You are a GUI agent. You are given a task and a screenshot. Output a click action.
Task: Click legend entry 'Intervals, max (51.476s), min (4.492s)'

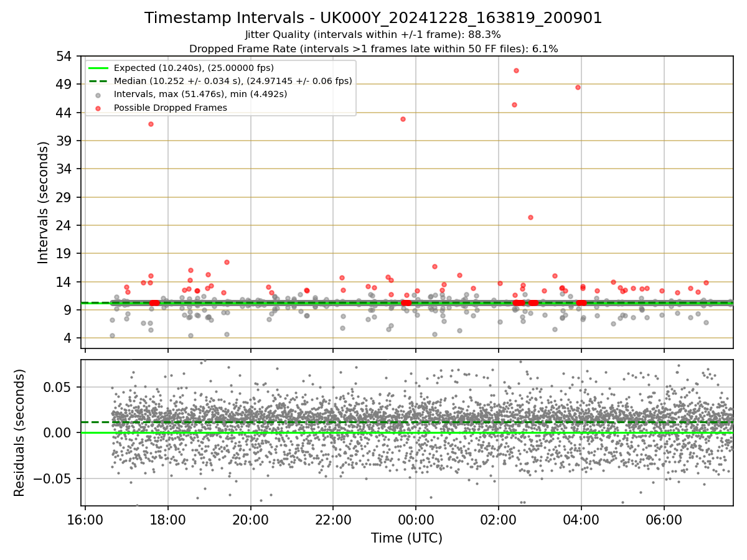click(x=200, y=95)
